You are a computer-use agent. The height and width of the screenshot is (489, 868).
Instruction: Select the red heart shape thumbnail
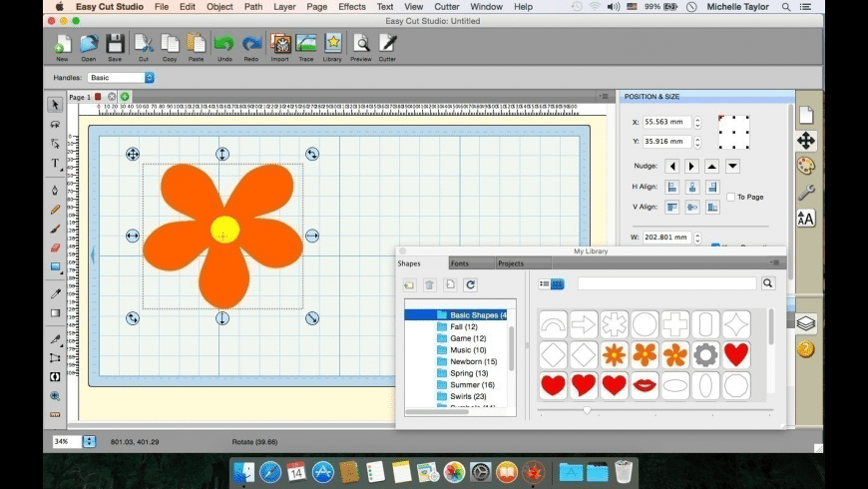pos(736,354)
